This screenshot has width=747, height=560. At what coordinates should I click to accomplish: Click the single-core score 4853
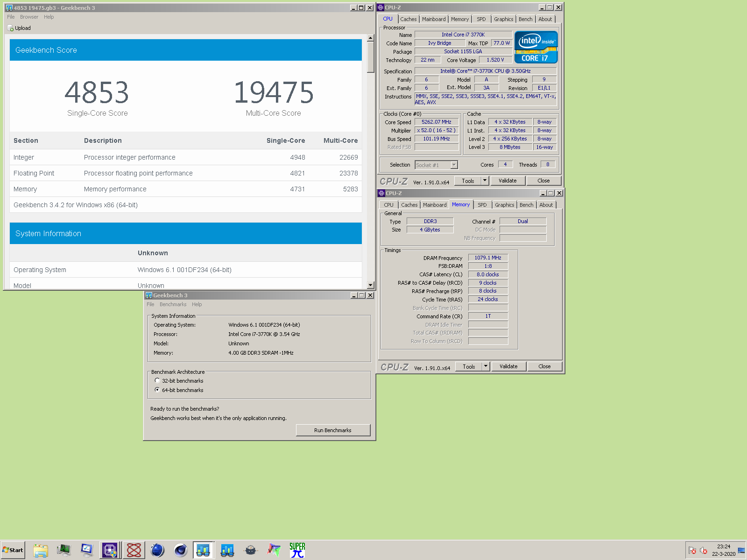coord(97,92)
